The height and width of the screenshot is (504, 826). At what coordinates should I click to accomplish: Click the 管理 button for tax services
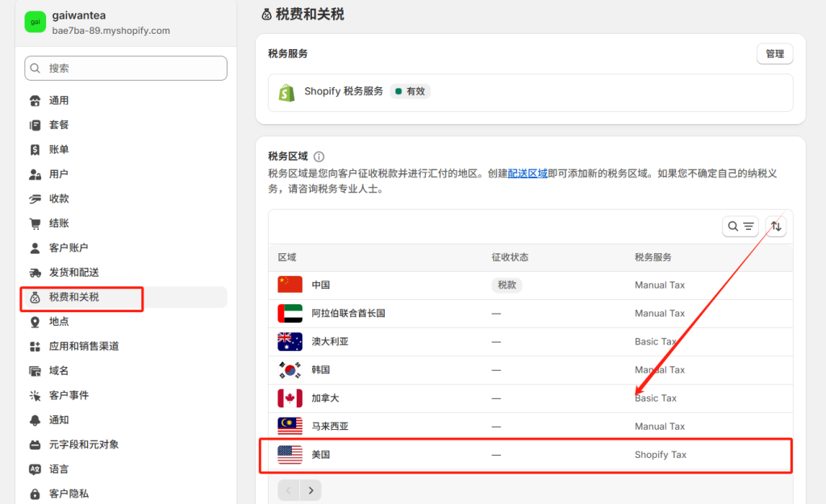774,54
